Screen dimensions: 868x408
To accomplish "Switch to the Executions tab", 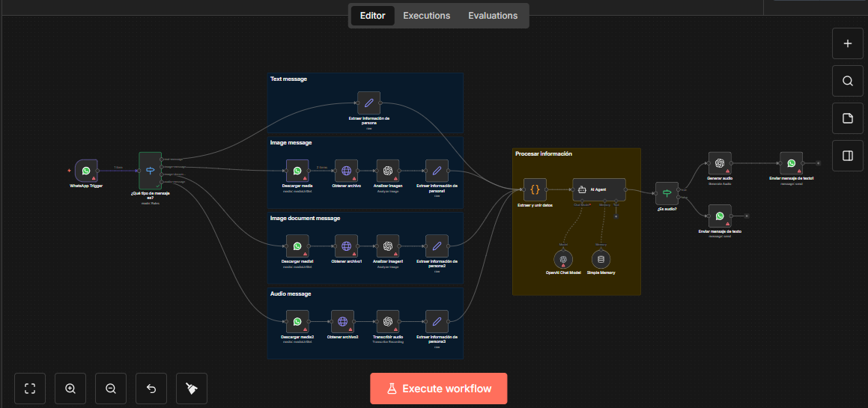I will pyautogui.click(x=426, y=16).
